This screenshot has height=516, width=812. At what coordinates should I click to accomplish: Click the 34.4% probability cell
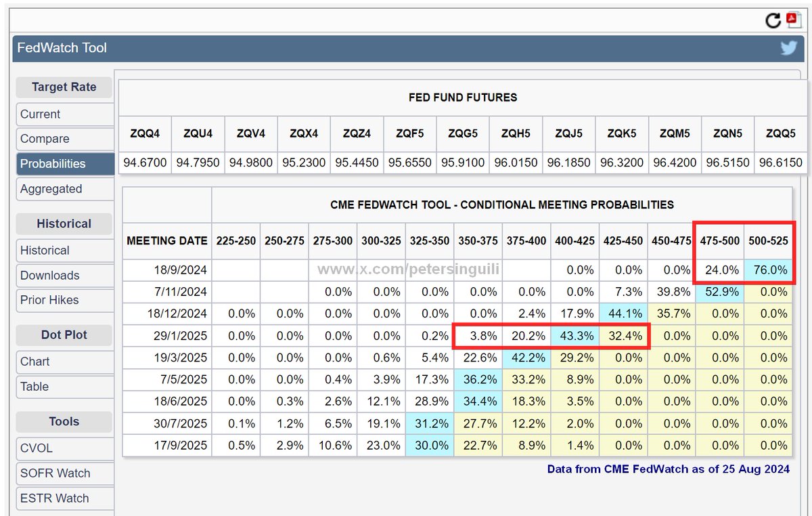[x=478, y=402]
